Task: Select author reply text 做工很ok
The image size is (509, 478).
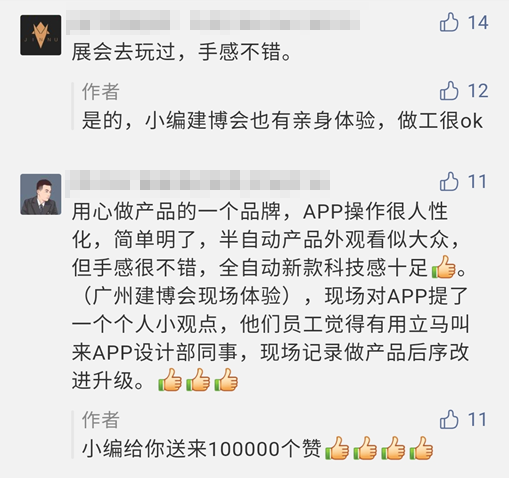Action: point(440,121)
